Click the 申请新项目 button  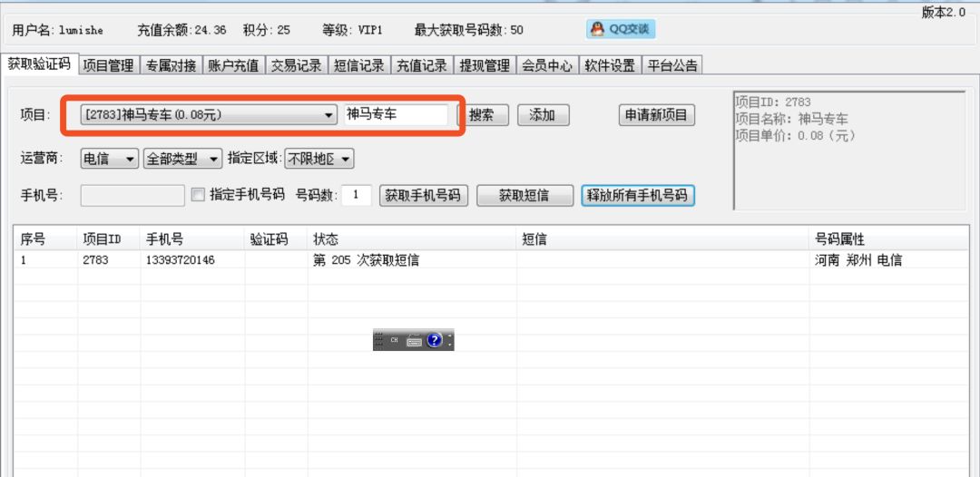point(657,115)
